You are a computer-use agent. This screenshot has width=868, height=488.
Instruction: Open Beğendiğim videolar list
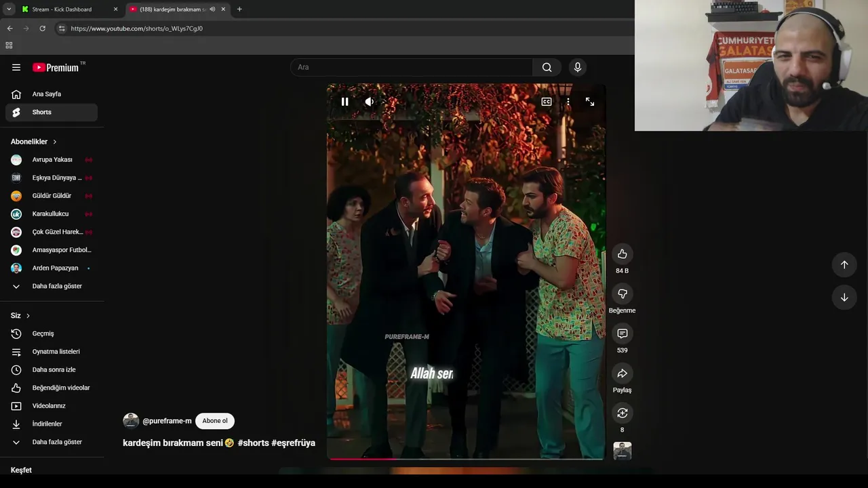pos(52,388)
